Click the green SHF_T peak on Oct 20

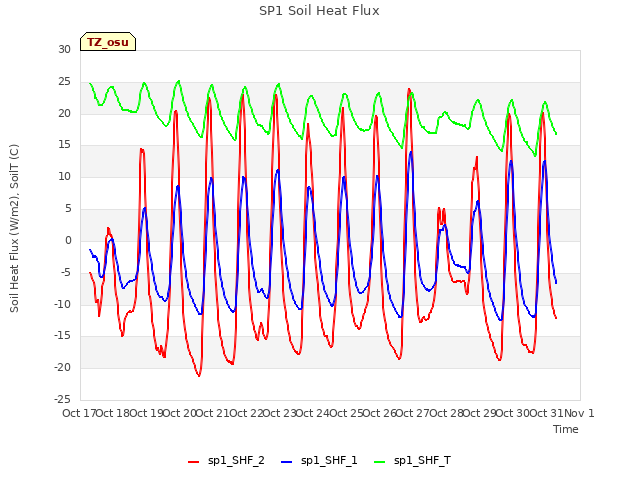(178, 81)
